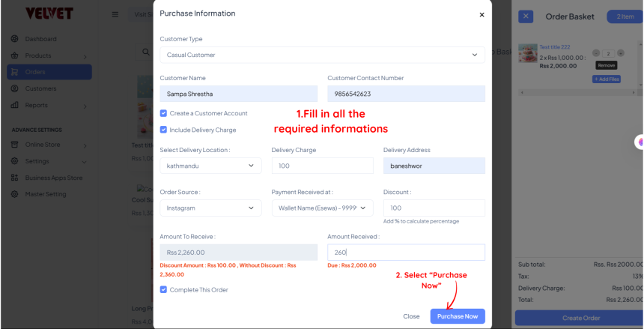Open the Customer Type dropdown

[322, 55]
